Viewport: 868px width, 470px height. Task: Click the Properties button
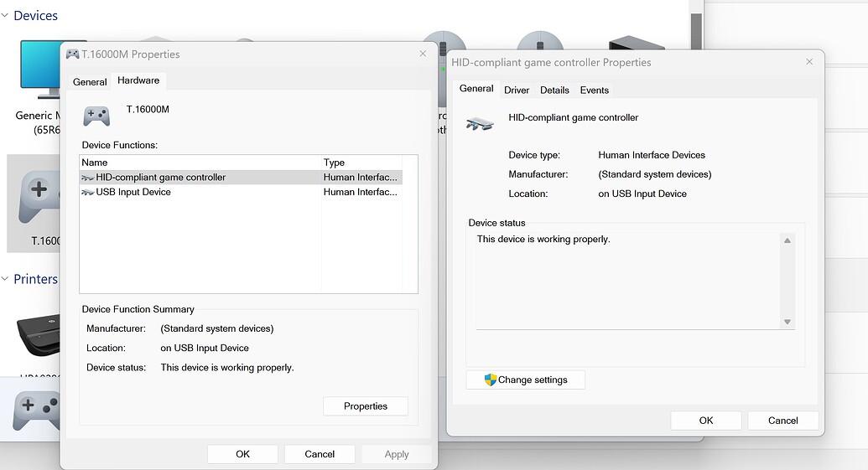click(366, 406)
